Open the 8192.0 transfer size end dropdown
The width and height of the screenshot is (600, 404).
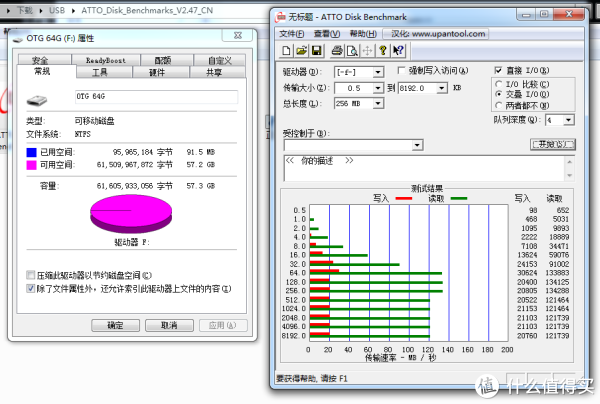point(442,88)
